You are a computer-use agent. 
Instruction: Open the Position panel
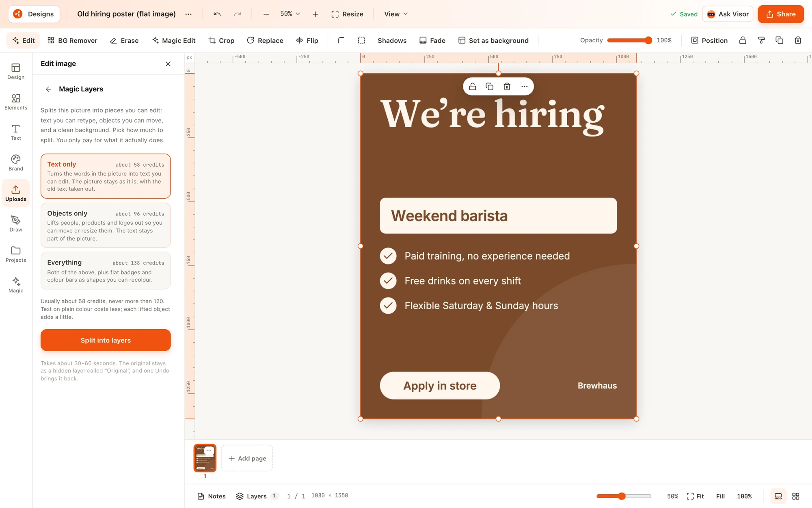pyautogui.click(x=709, y=40)
